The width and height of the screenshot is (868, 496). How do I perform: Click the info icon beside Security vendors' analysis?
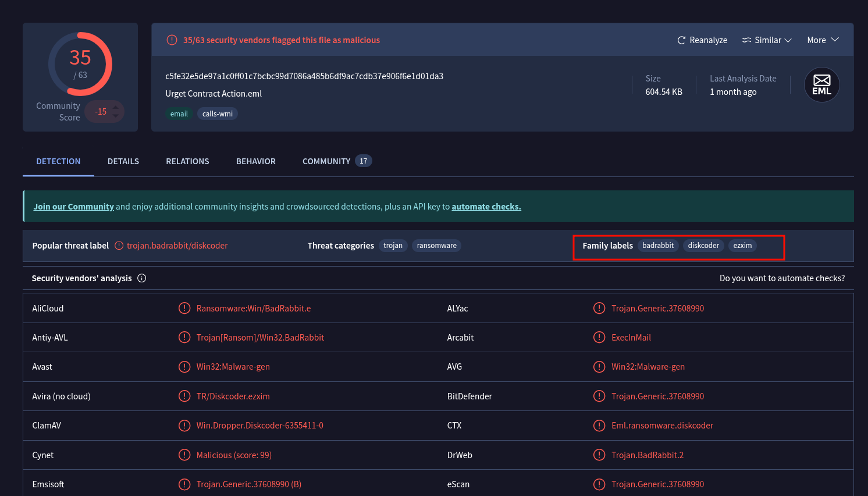(142, 278)
